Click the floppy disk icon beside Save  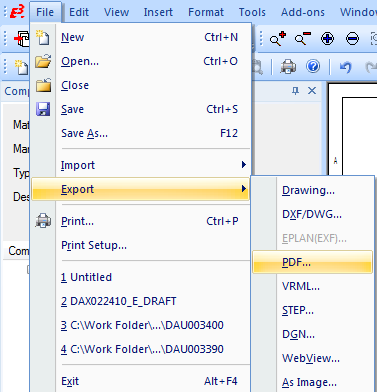point(43,109)
